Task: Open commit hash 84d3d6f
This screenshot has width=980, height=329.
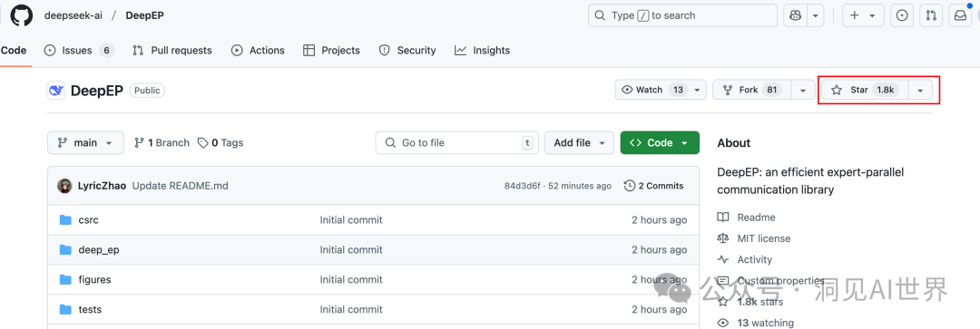Action: [x=523, y=186]
